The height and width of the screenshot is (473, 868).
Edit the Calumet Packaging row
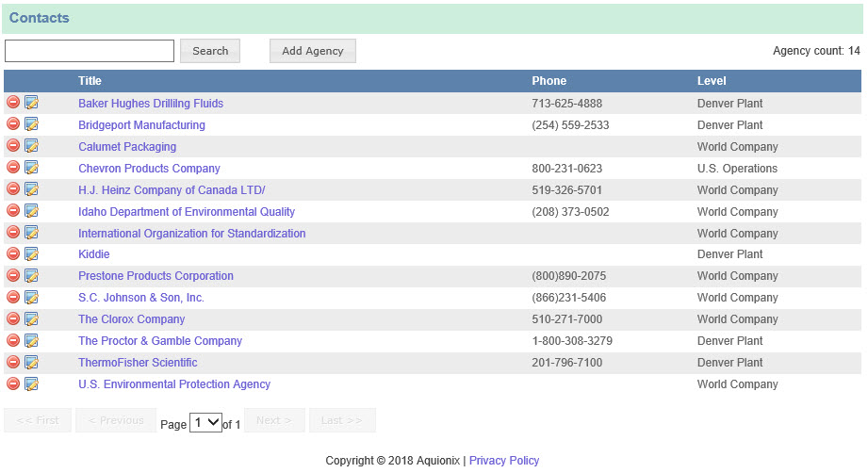(31, 145)
